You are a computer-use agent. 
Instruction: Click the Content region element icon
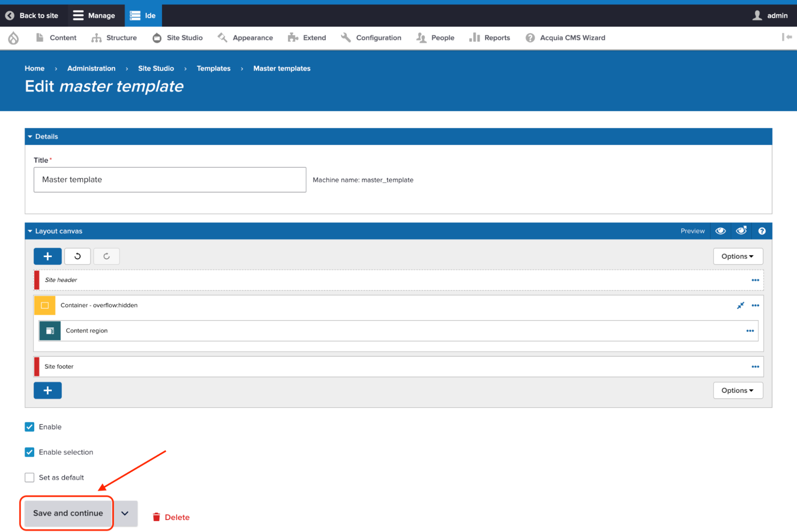(50, 331)
